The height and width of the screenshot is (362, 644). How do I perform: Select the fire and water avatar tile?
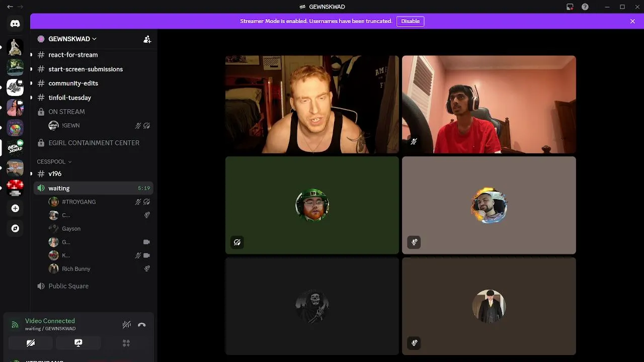(489, 205)
